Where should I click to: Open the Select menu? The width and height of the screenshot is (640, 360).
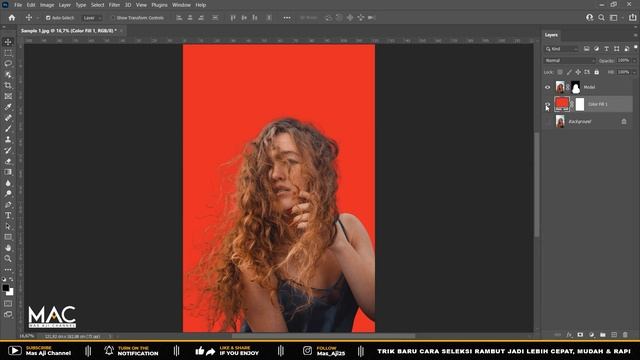(x=97, y=5)
